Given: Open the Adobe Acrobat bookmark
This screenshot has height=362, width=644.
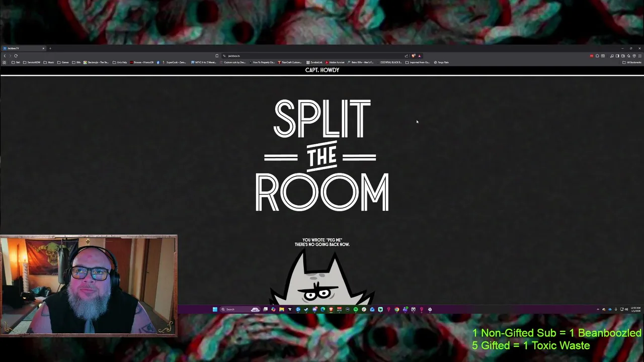Looking at the screenshot, I should click(x=335, y=62).
